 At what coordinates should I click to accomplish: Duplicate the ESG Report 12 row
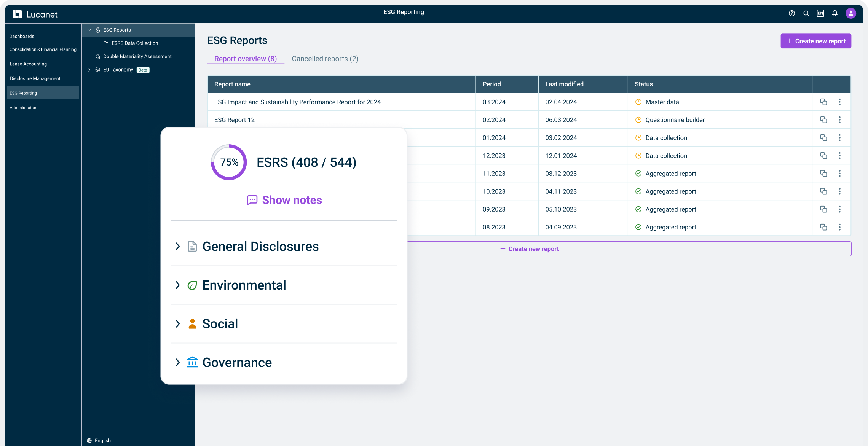tap(823, 120)
